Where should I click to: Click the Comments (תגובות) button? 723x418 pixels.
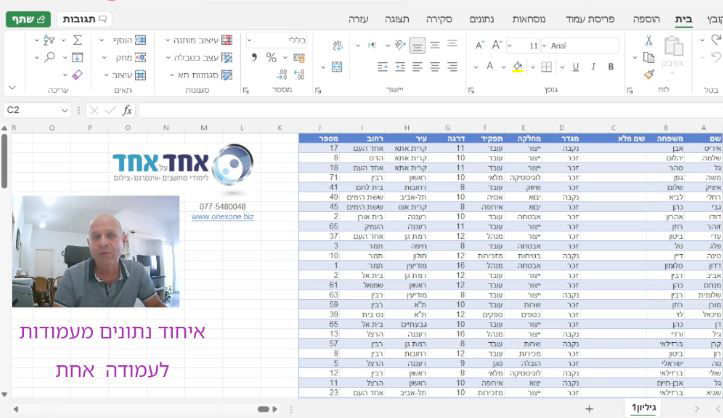84,19
